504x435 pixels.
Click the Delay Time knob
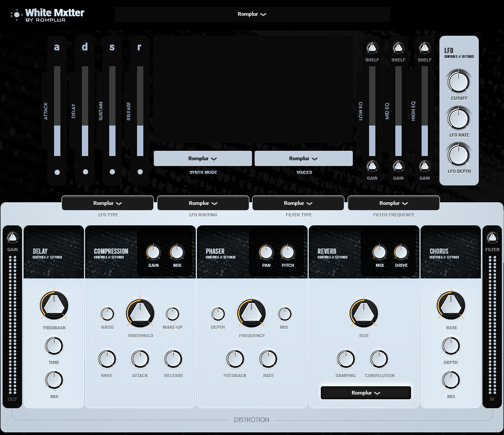[54, 346]
